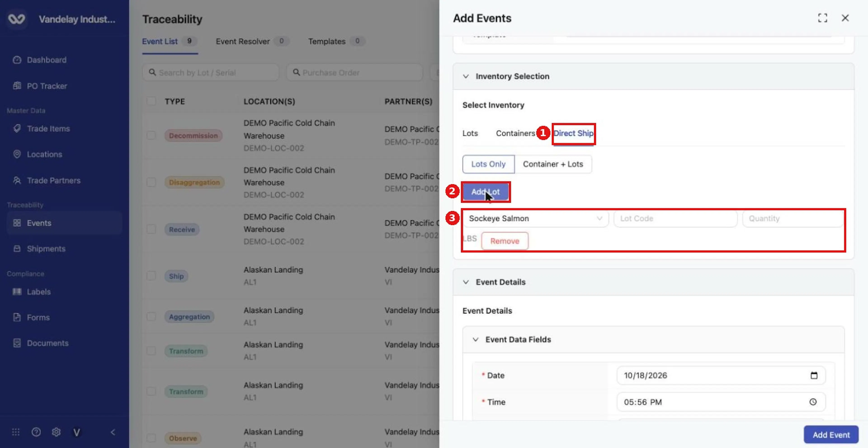
Task: Open the Sockeye Salmon product dropdown
Action: click(536, 218)
